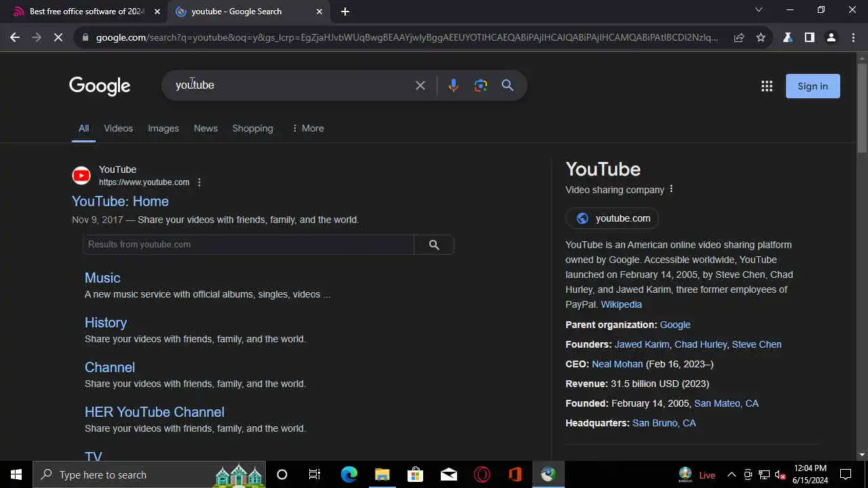Viewport: 868px width, 488px height.
Task: Show hidden system tray icons
Action: (732, 474)
